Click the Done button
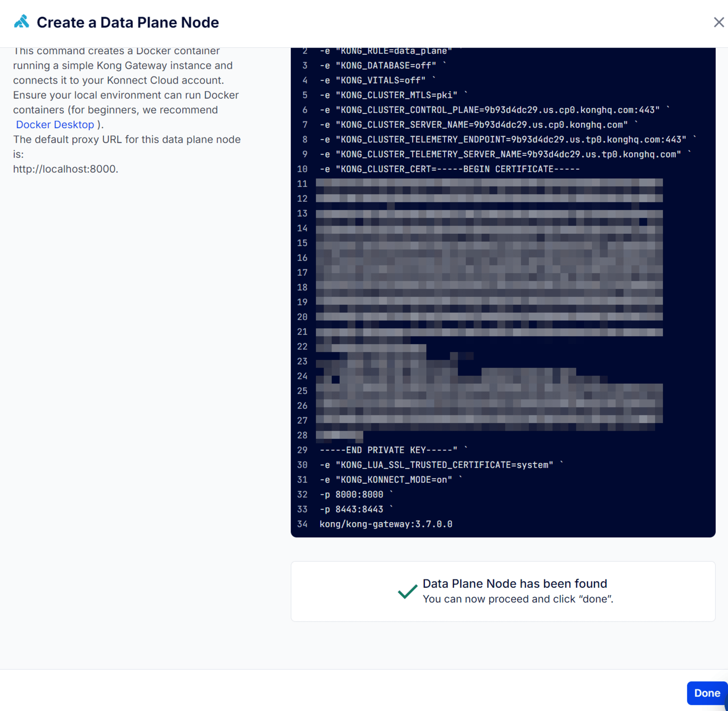This screenshot has width=728, height=711. pos(707,693)
